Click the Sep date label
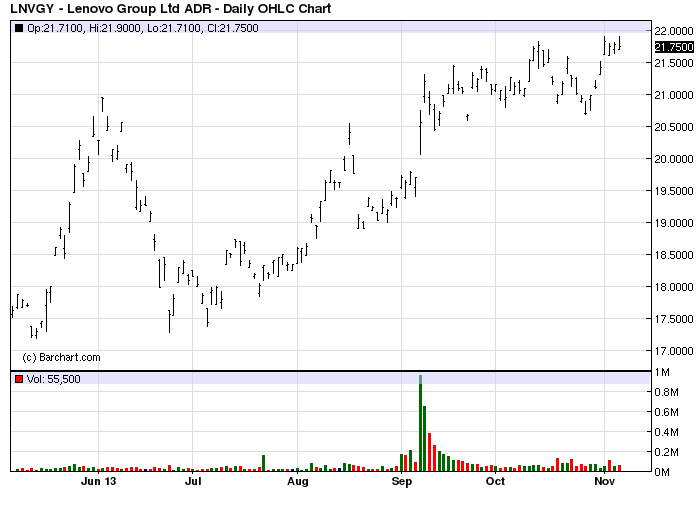This screenshot has width=700, height=512. [401, 481]
